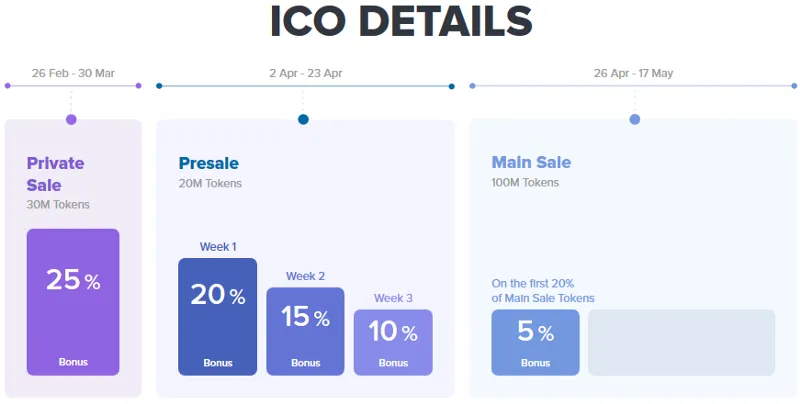Click the Week 1 label
Viewport: 800px width, 404px height.
218,247
